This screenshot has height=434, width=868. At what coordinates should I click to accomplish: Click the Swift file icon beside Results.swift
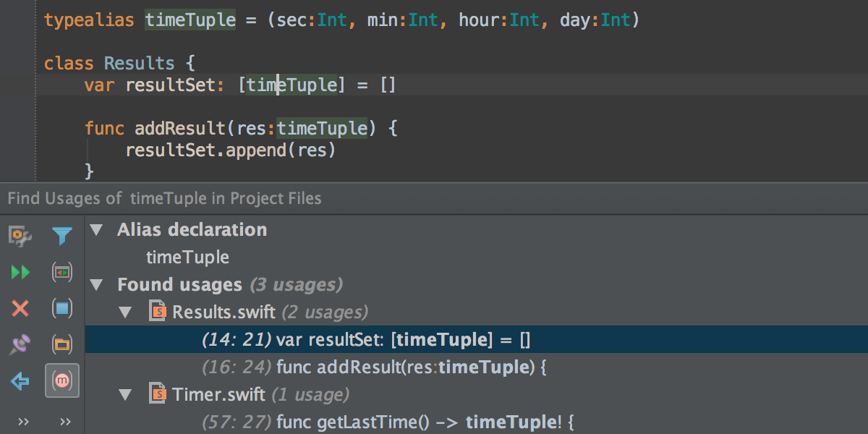coord(158,312)
